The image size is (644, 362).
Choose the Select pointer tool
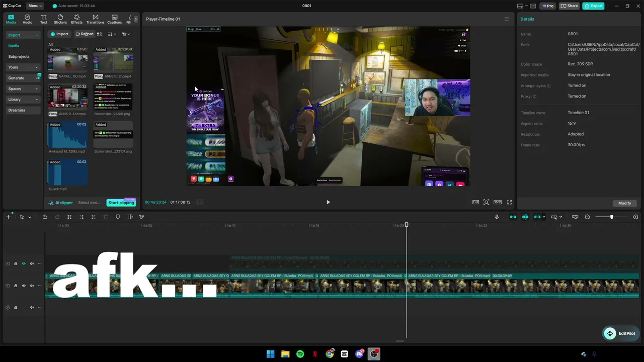pos(22,217)
